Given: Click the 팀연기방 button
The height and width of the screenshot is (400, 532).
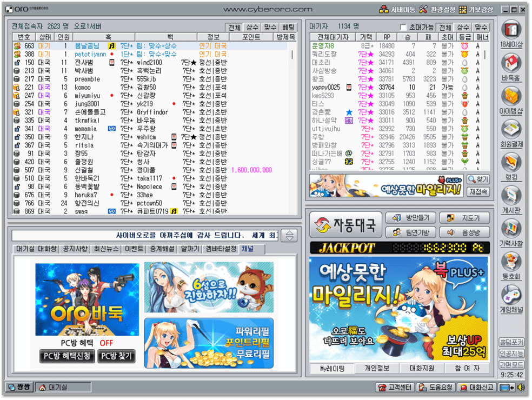Looking at the screenshot, I should (x=410, y=232).
